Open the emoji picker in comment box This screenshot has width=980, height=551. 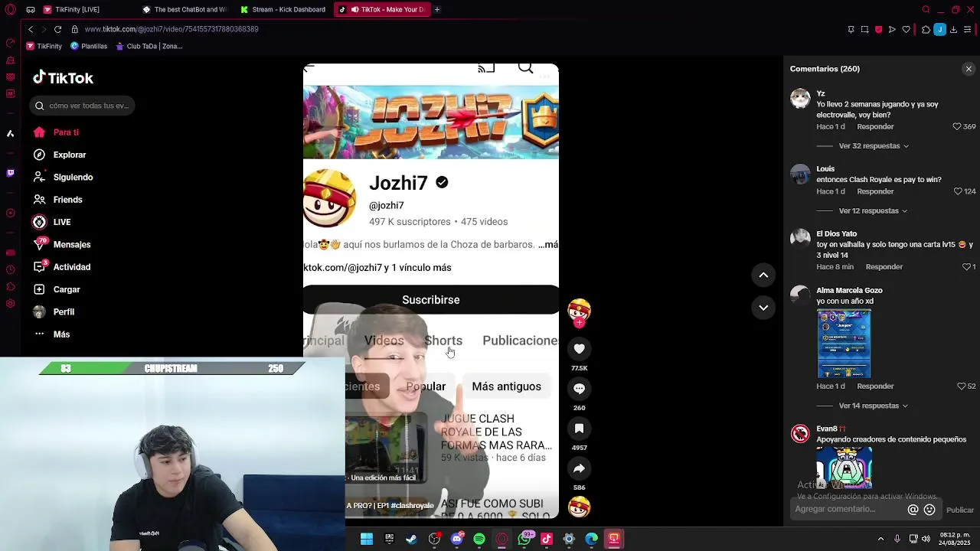(x=929, y=510)
